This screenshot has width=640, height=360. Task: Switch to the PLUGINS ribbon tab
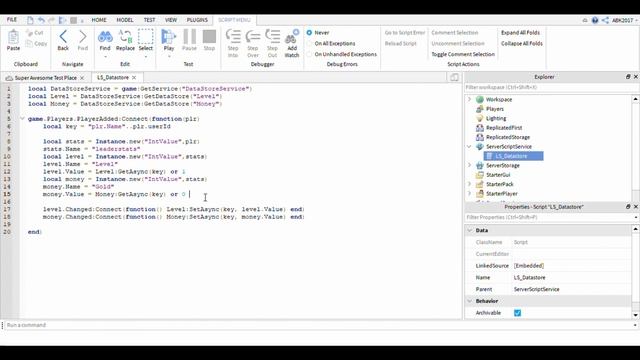[x=197, y=20]
